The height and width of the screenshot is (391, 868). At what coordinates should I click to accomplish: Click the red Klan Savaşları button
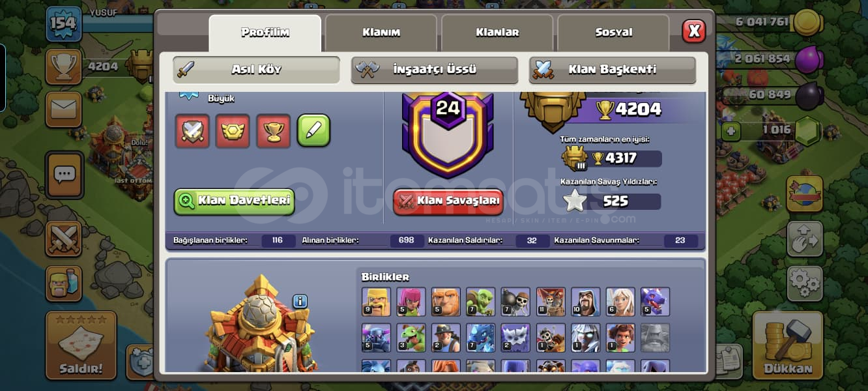[448, 201]
